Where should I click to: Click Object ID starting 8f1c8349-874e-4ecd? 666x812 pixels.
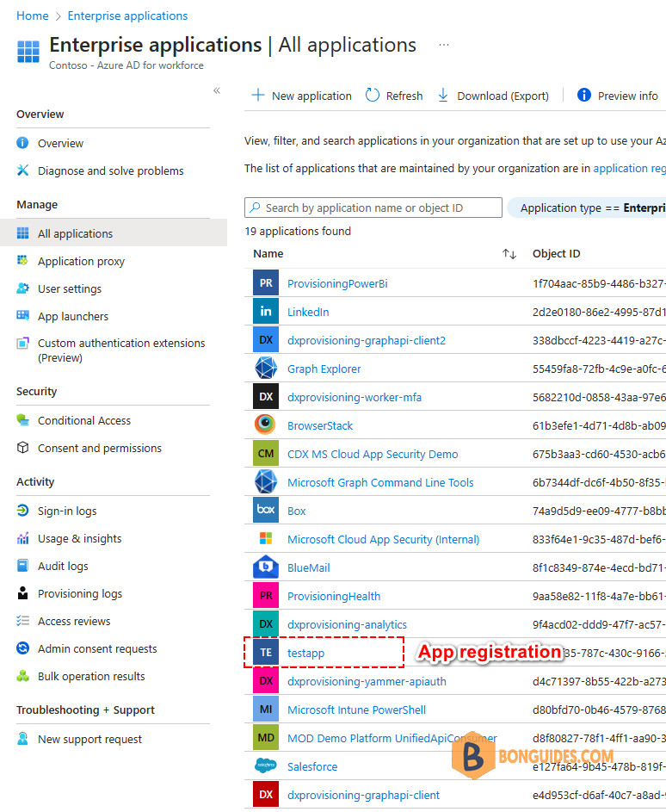pyautogui.click(x=599, y=567)
